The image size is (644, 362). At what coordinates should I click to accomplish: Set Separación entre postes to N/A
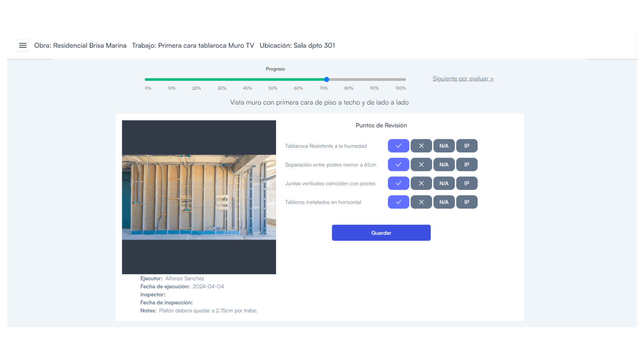click(x=444, y=165)
